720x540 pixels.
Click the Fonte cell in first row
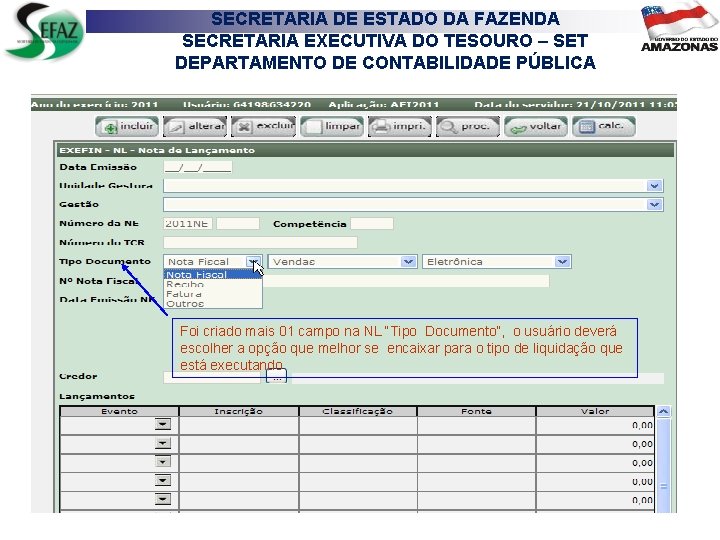click(477, 425)
